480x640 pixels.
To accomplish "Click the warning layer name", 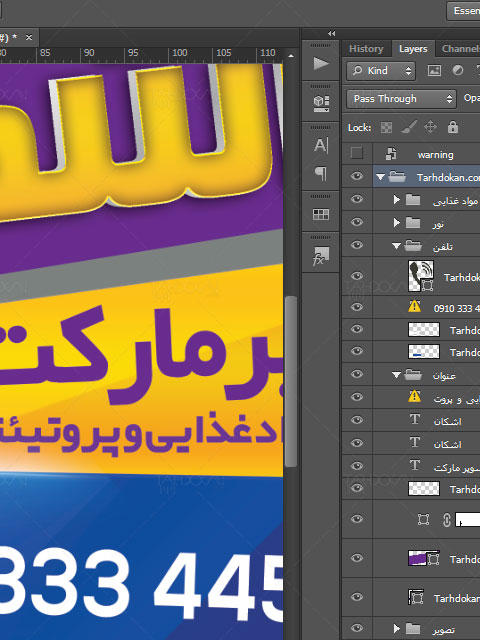I will pos(436,155).
